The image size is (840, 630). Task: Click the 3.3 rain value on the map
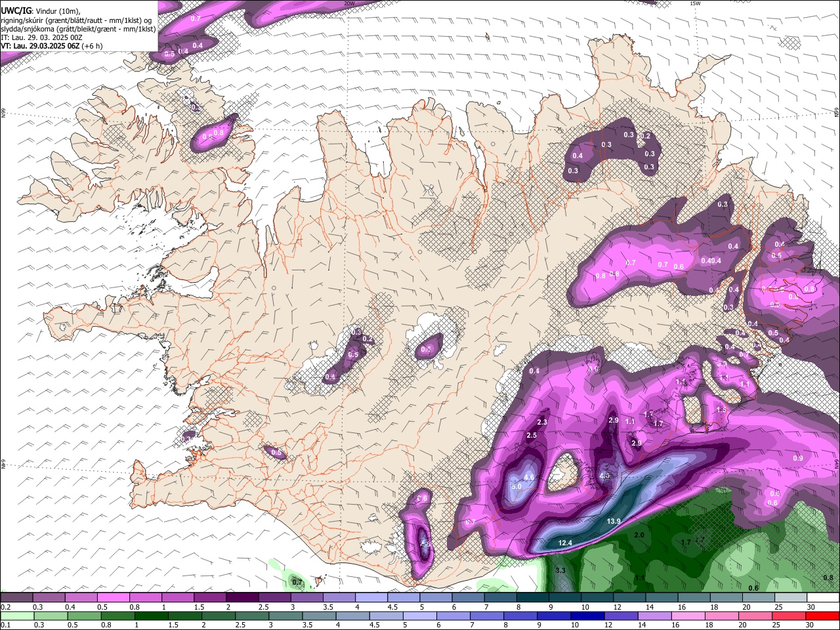coord(560,571)
